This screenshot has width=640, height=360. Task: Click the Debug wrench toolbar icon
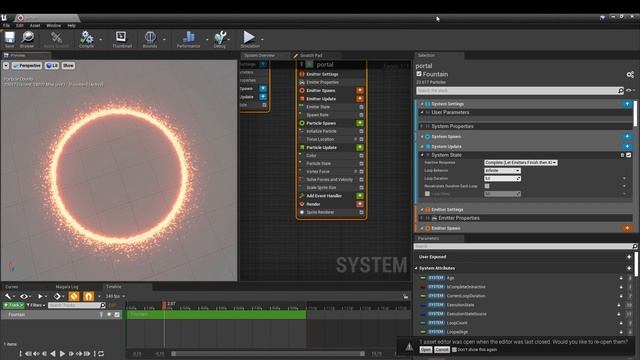(220, 38)
